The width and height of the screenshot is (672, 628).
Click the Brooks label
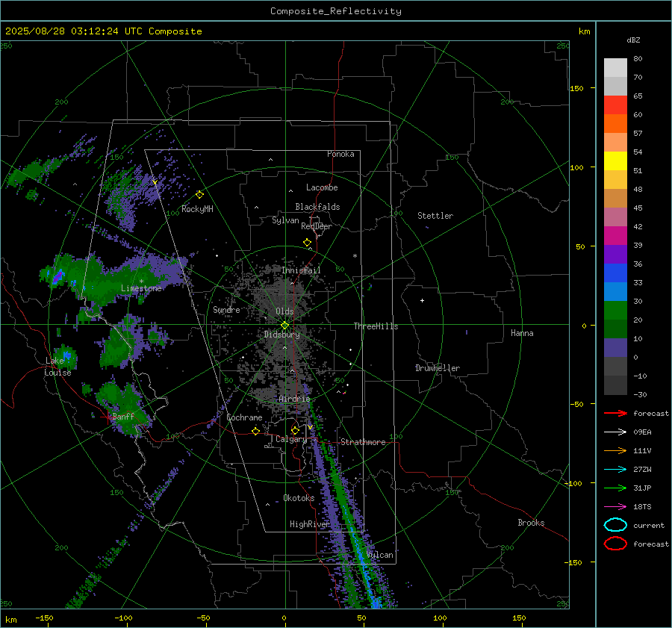click(531, 523)
